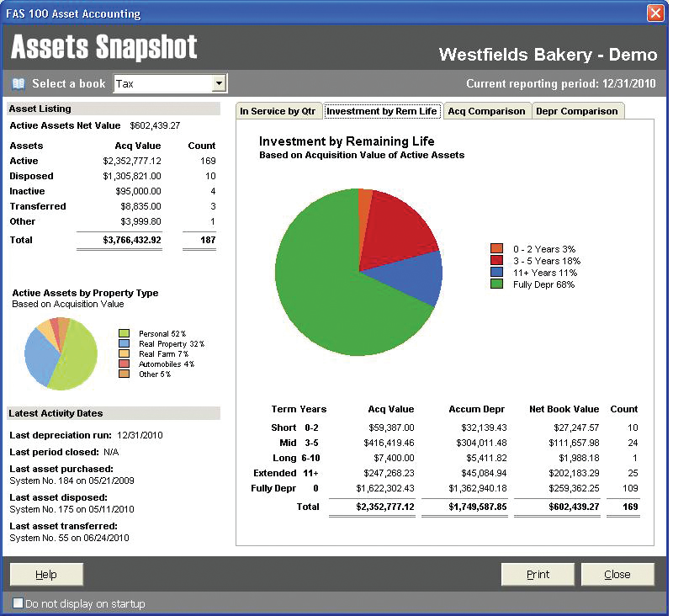Click the Mid 3-5 Acq Value $416,419.46

389,443
